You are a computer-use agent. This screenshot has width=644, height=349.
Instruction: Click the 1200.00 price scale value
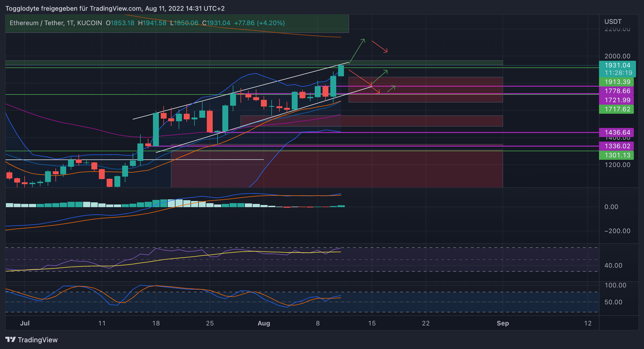pyautogui.click(x=617, y=165)
